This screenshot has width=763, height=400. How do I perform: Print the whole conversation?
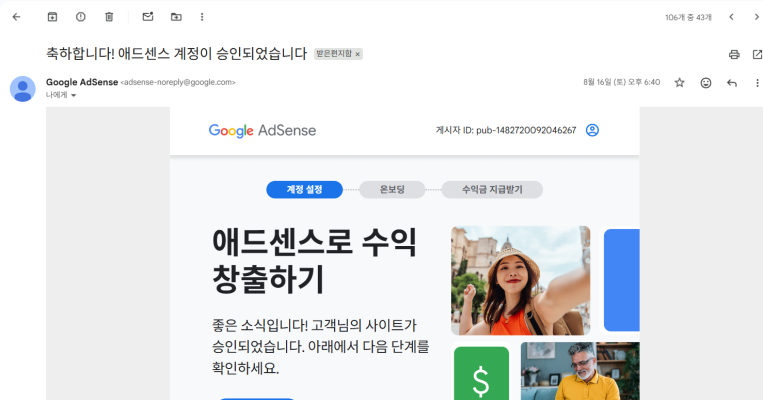coord(734,54)
